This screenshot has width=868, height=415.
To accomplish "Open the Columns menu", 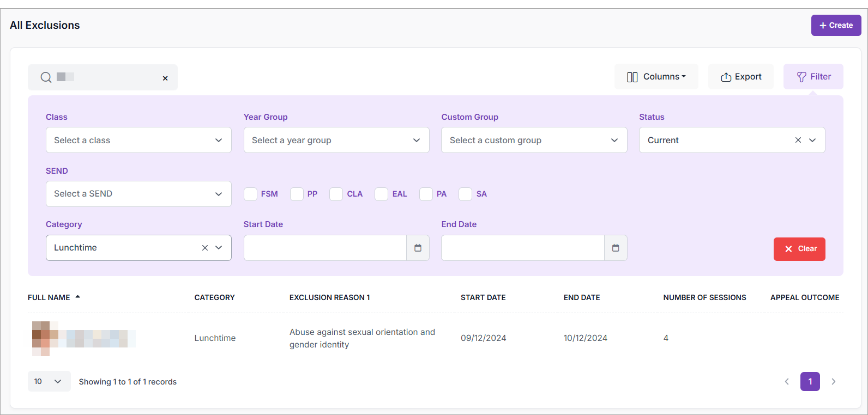I will [x=656, y=77].
